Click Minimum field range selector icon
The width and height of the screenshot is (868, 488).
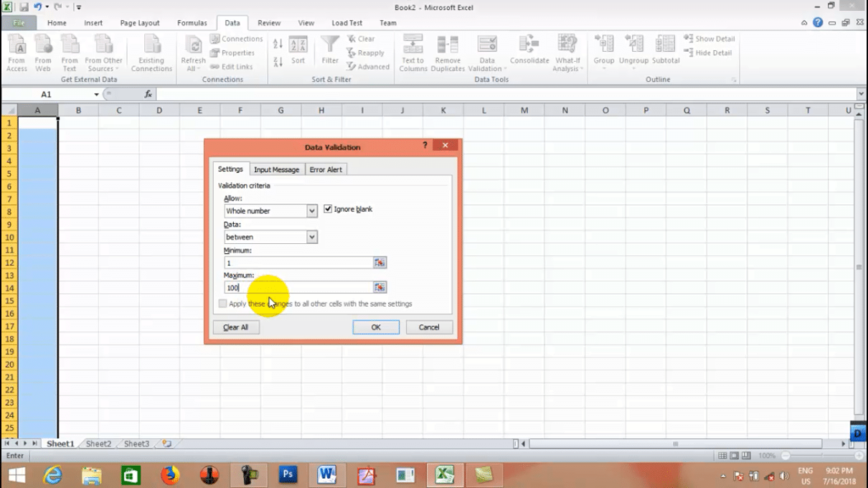380,263
